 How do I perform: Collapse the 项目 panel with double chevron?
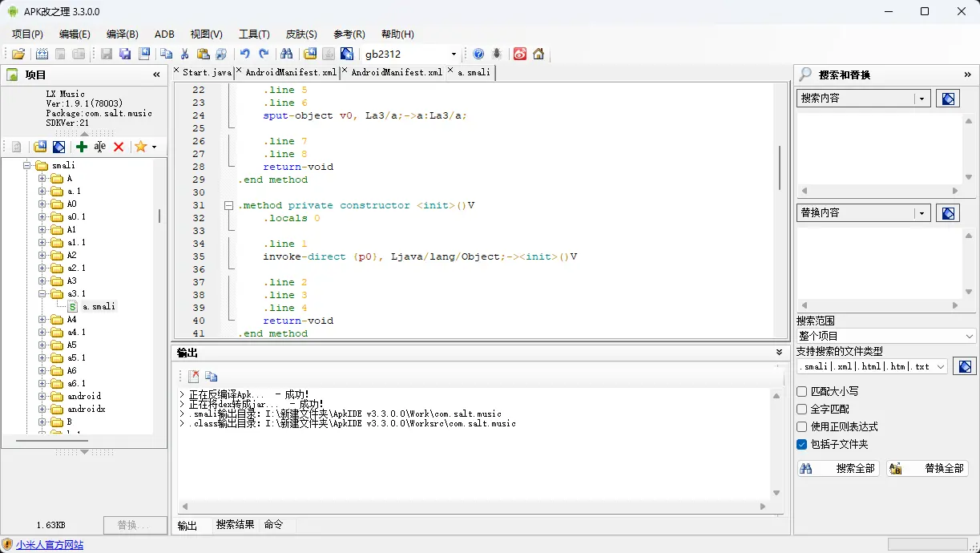[156, 75]
